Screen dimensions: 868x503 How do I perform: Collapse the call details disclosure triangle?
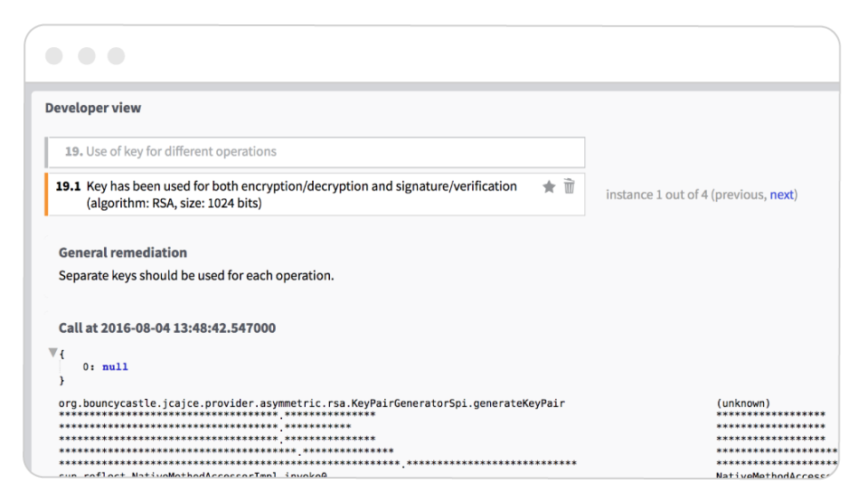point(53,353)
